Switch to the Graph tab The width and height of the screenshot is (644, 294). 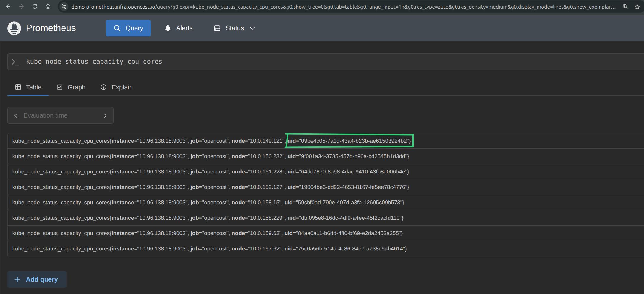tap(77, 87)
